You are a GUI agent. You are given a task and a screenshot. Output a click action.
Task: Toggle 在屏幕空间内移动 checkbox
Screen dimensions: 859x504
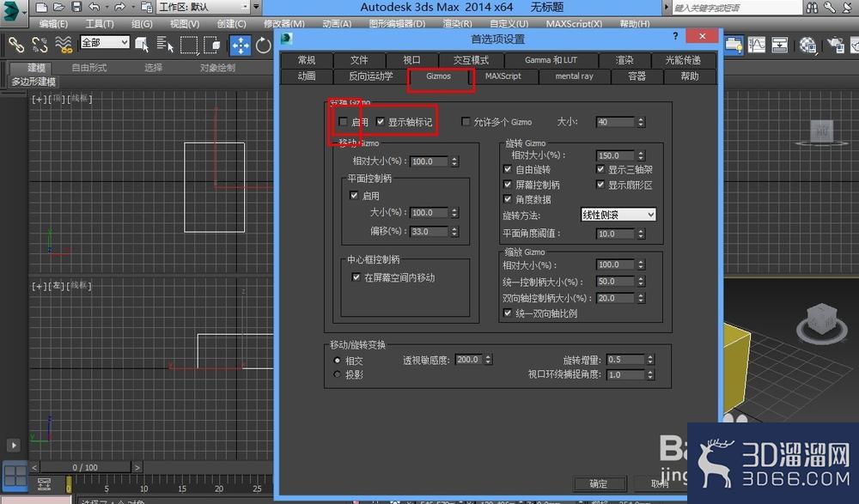tap(356, 277)
